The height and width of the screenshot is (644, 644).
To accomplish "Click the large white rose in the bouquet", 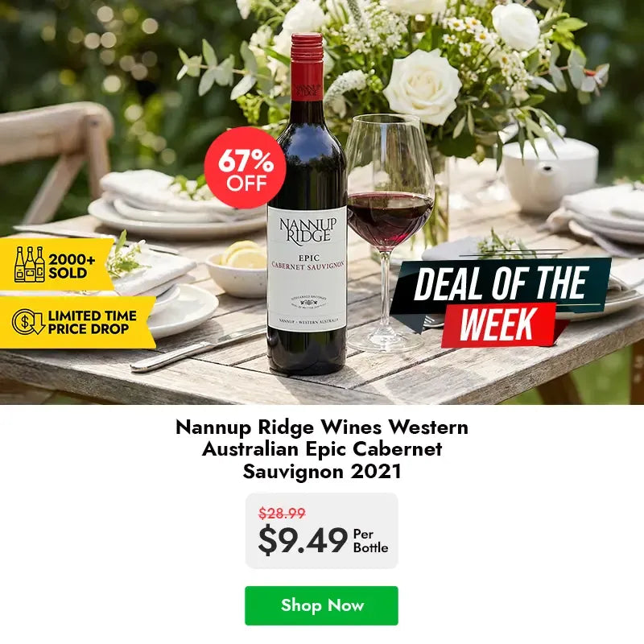I will [x=422, y=87].
